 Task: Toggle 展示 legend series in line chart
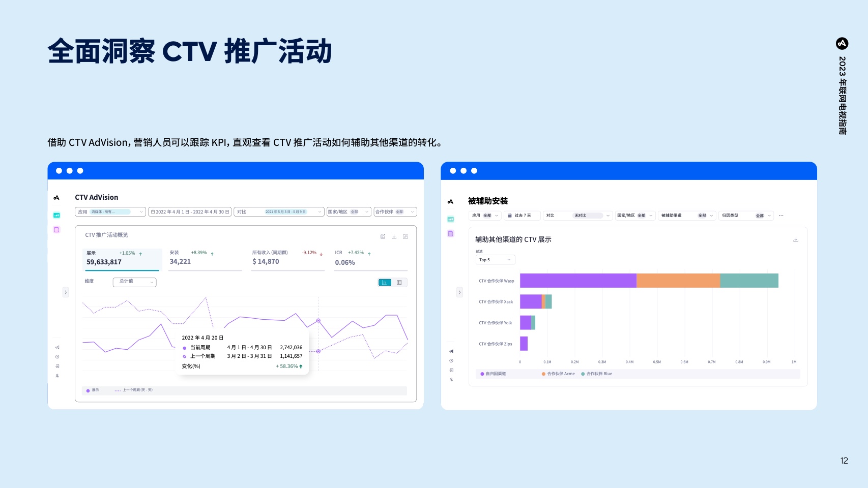[93, 390]
